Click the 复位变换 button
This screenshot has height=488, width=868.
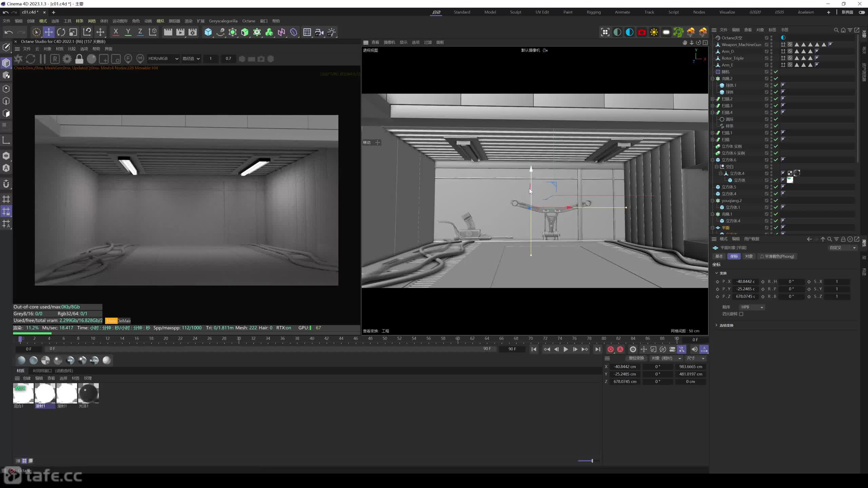[636, 358]
